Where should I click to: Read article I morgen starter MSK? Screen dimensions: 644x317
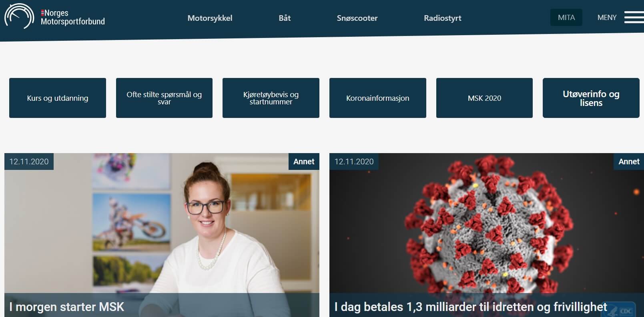pyautogui.click(x=66, y=307)
